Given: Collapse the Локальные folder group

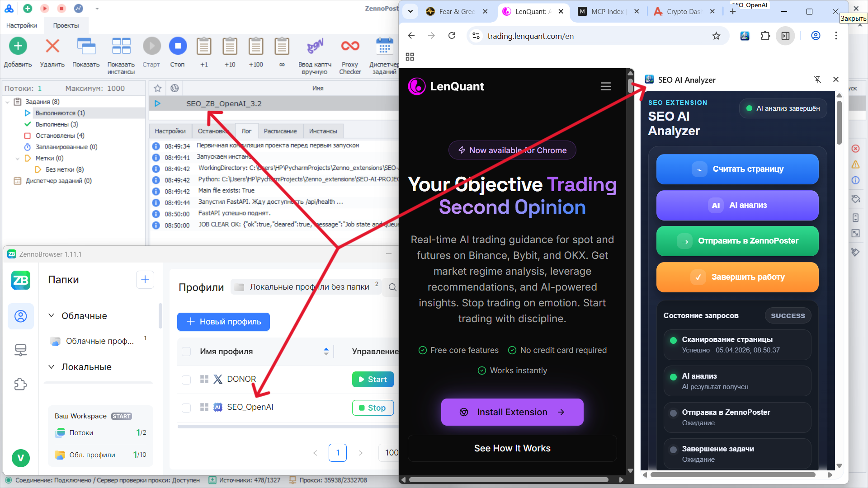Looking at the screenshot, I should 52,366.
